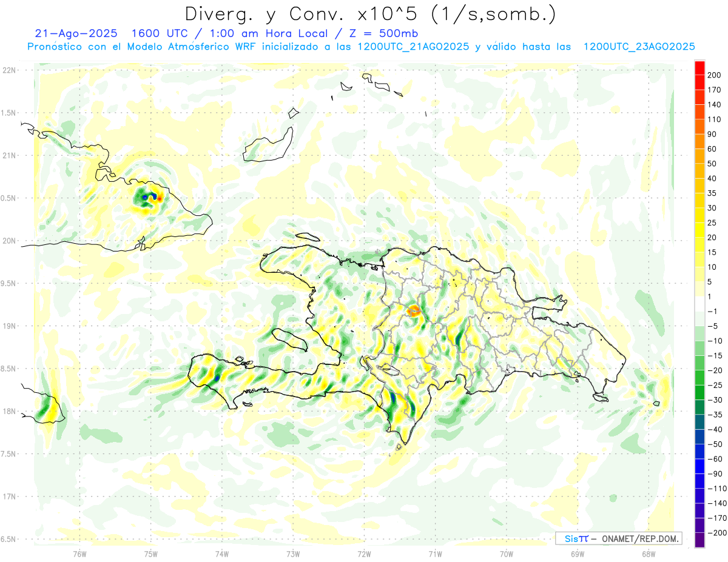Click the '76W' longitude label
728x562 pixels.
point(79,554)
